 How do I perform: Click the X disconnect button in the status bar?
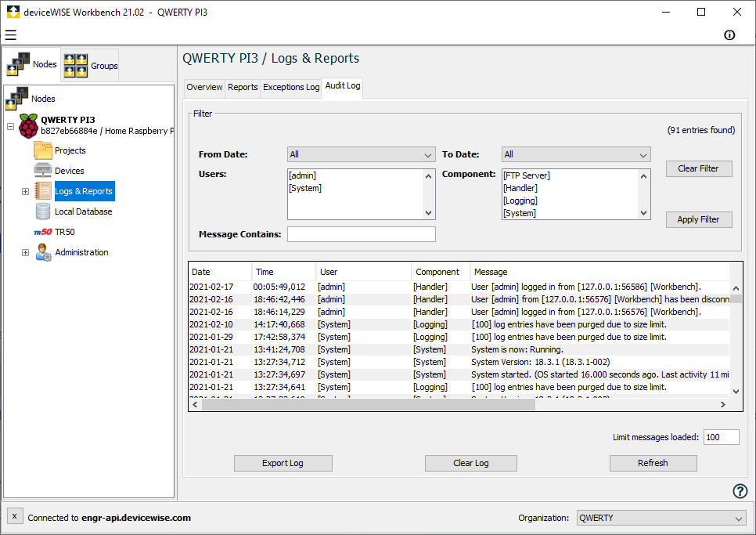click(14, 516)
